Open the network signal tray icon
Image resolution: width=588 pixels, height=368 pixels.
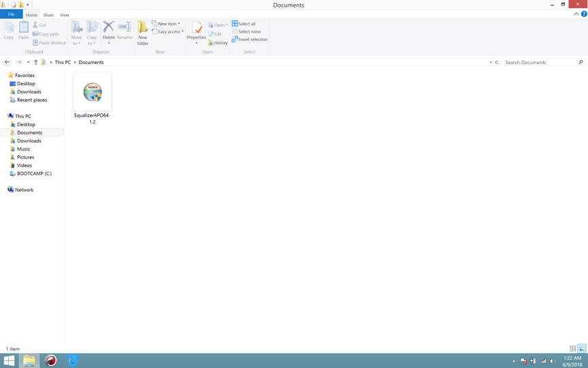pyautogui.click(x=543, y=361)
